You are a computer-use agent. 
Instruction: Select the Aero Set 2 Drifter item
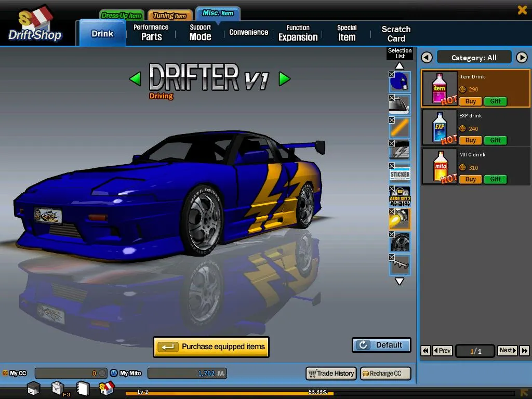pos(400,196)
